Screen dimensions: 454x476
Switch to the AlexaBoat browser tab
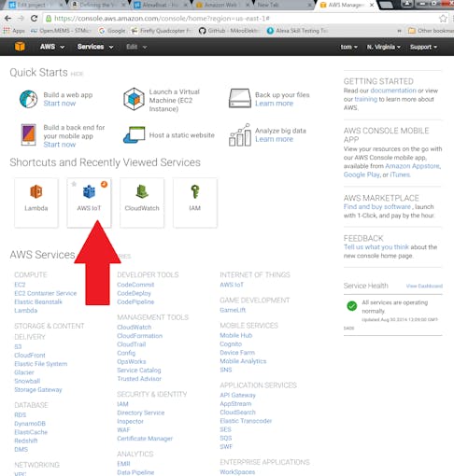click(160, 5)
